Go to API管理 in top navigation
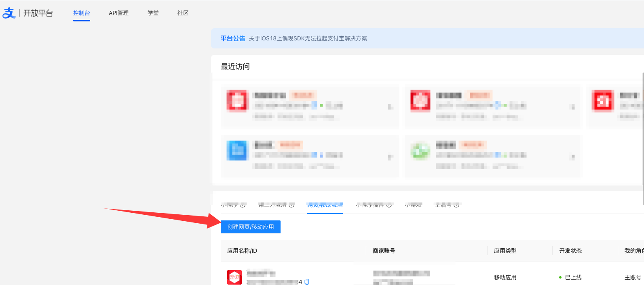644x285 pixels. [118, 13]
